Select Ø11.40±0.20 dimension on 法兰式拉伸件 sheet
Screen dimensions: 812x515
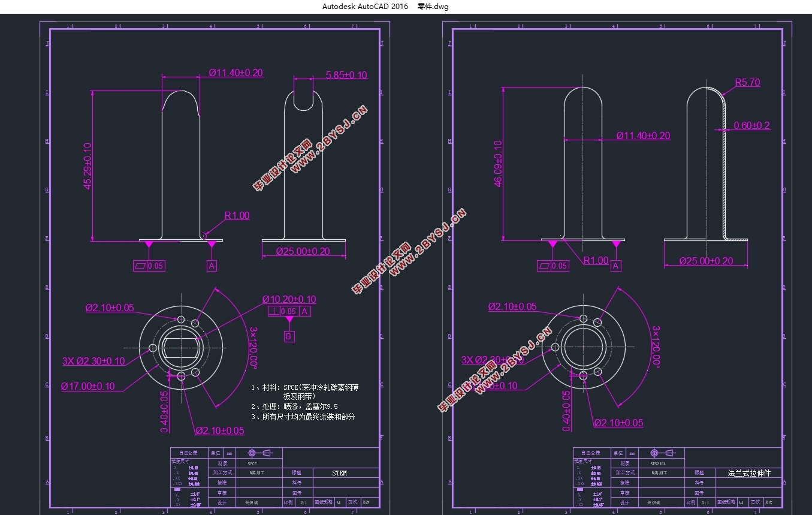pos(644,135)
